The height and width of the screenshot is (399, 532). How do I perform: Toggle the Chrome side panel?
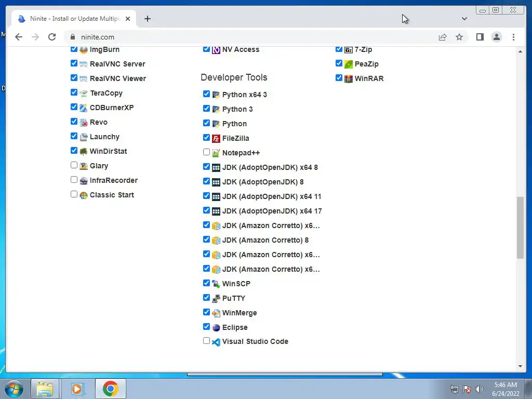pos(480,37)
